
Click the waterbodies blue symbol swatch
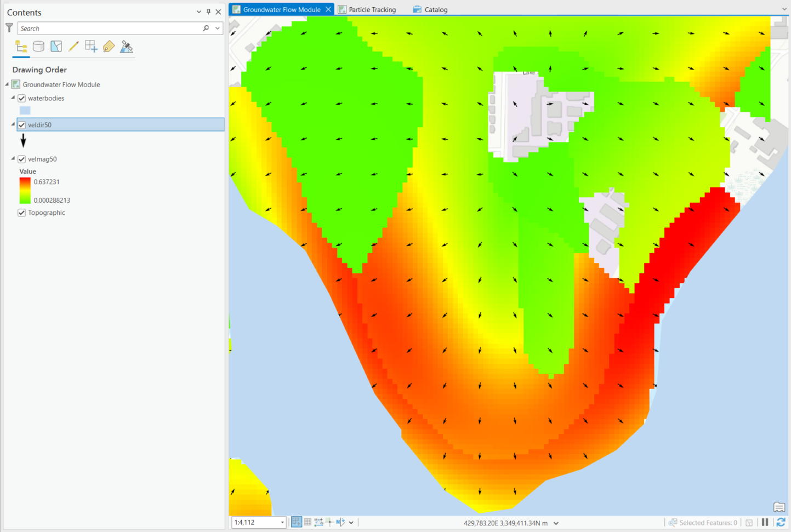25,111
